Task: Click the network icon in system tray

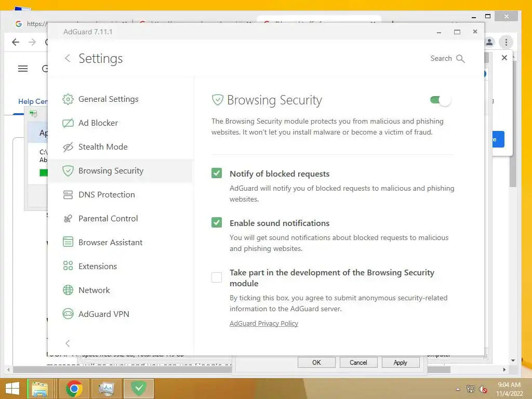Action: coord(471,389)
